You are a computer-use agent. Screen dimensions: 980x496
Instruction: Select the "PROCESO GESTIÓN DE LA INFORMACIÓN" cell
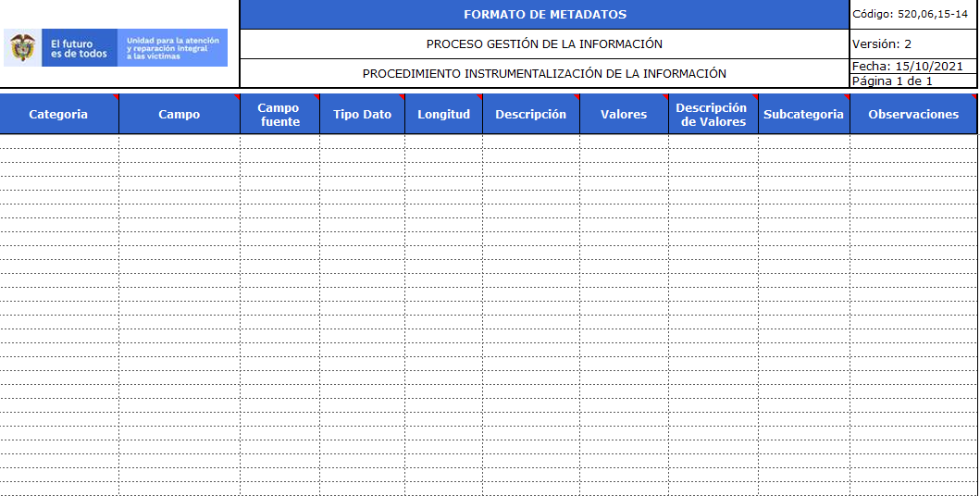(544, 44)
